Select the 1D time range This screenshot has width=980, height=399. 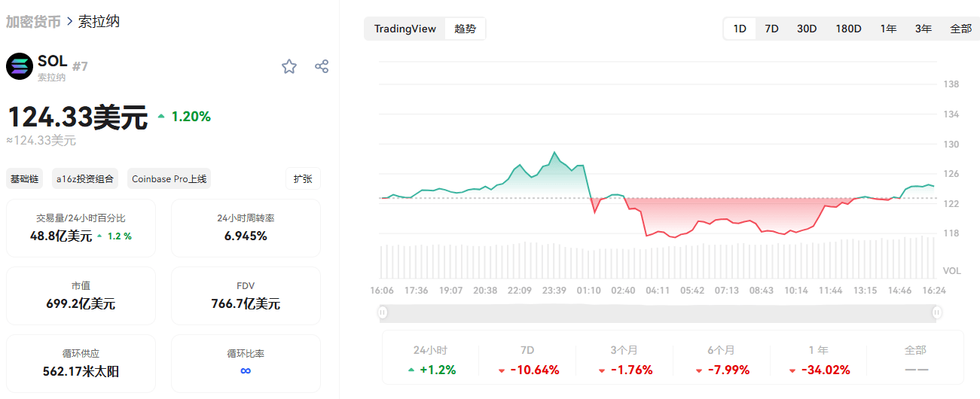click(x=740, y=29)
